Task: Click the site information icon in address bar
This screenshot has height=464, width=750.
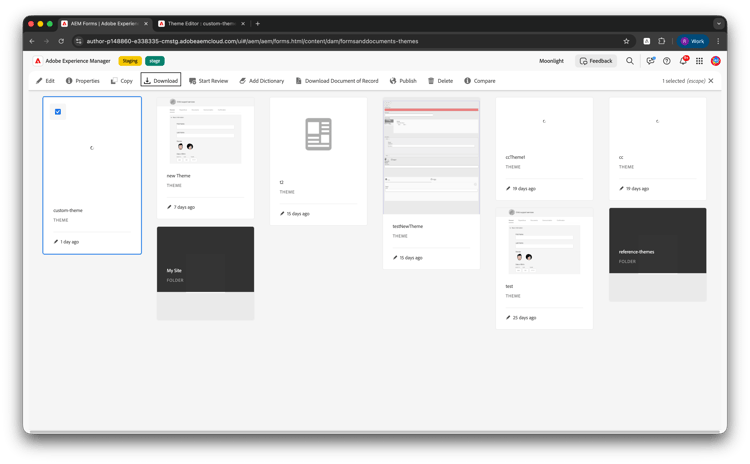Action: pyautogui.click(x=79, y=41)
